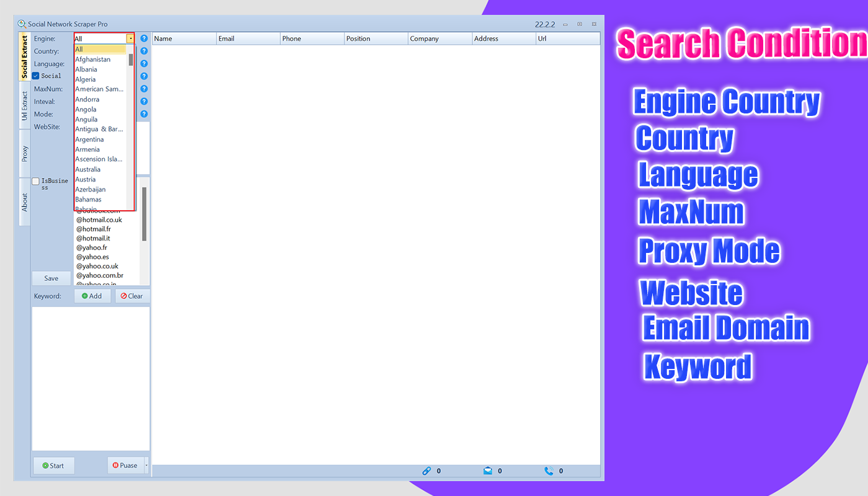Click the help icon on the Social row

pyautogui.click(x=144, y=76)
